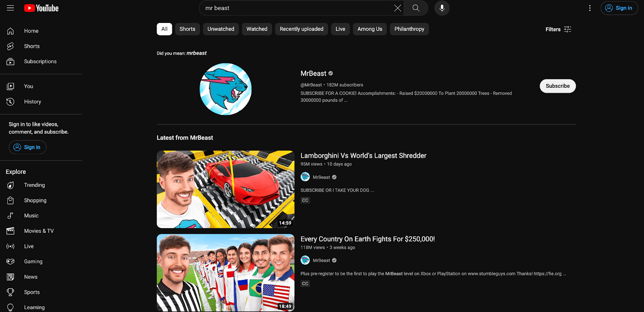This screenshot has width=644, height=312.
Task: Open Gaming controller icon
Action: (x=10, y=262)
